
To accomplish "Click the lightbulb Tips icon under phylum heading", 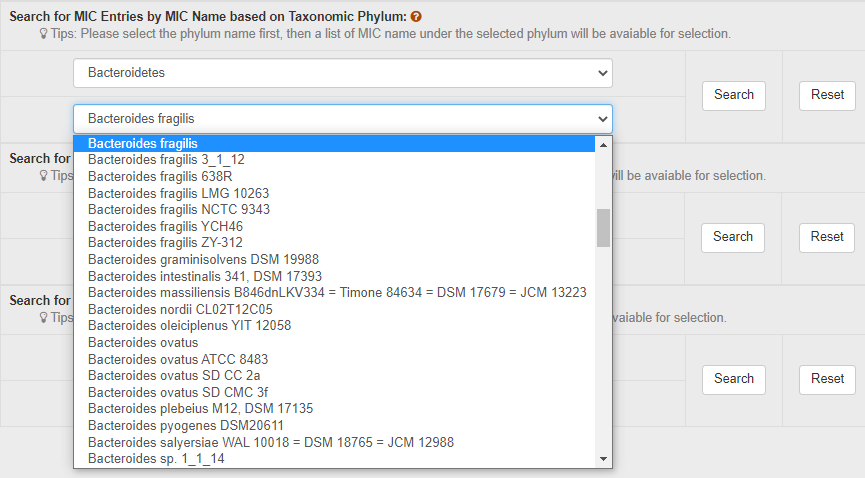I will (x=43, y=34).
